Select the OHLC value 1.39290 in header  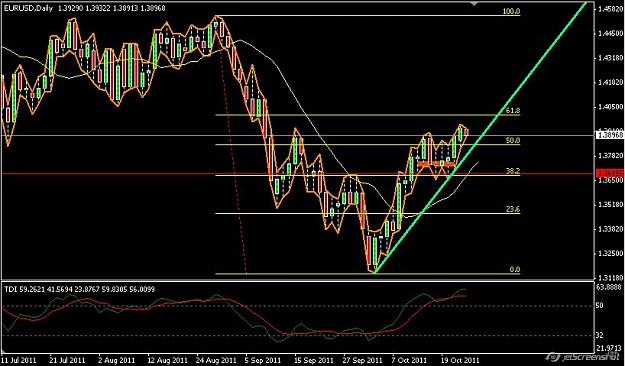pyautogui.click(x=71, y=8)
